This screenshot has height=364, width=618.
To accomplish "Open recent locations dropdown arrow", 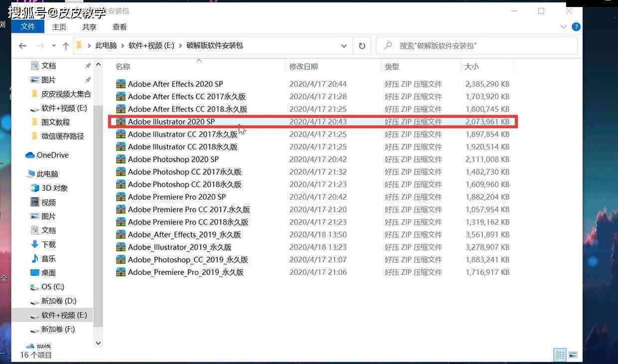I will [x=54, y=46].
